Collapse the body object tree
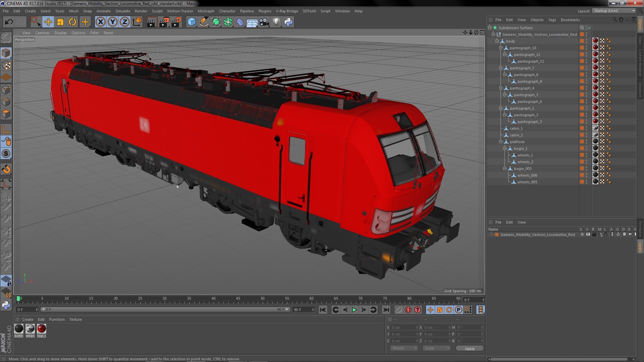Screen dimensions: 644x362 point(497,41)
